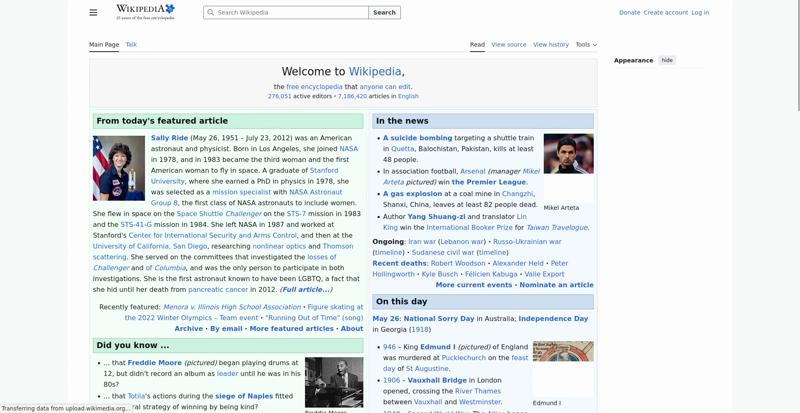Switch to the Talk tab

131,44
